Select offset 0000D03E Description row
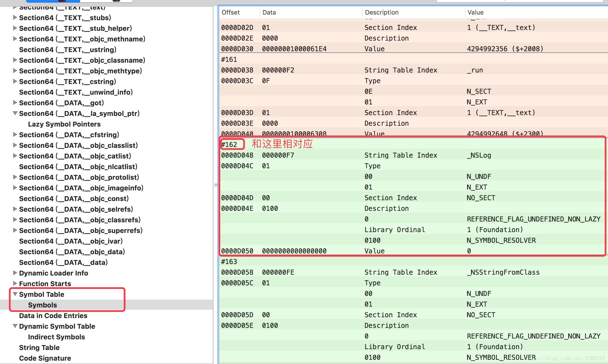608x364 pixels. [414, 123]
